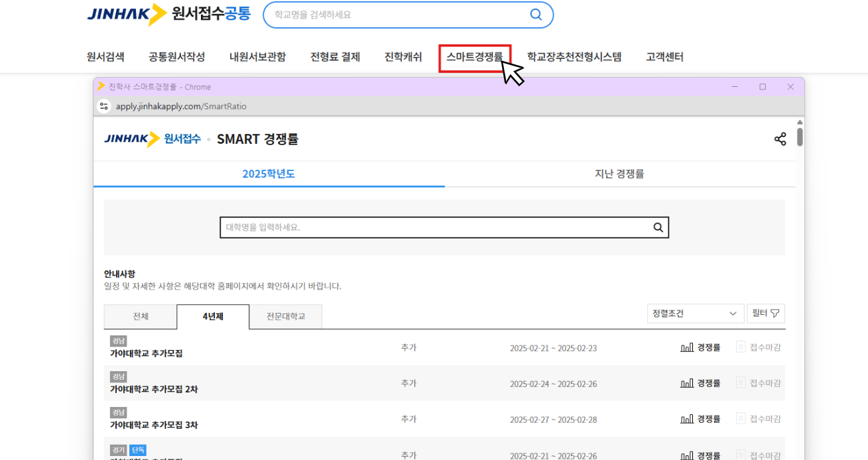
Task: Click the date range 2025-02-21 ~ 2025-02-23
Action: tap(553, 348)
